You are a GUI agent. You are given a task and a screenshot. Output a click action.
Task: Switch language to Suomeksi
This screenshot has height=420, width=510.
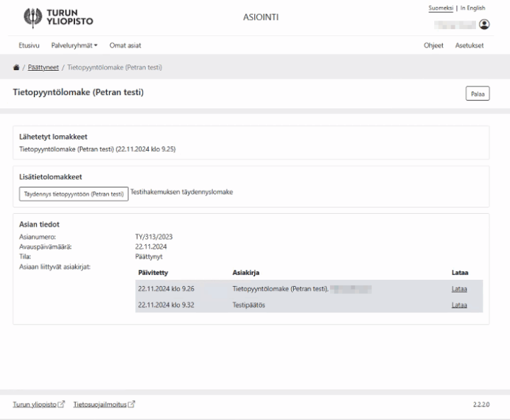point(442,8)
